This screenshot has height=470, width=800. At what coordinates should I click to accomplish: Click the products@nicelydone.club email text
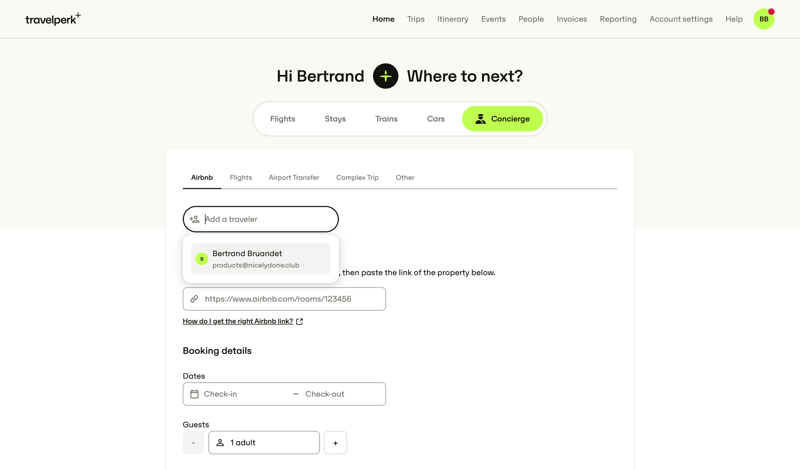(x=256, y=265)
